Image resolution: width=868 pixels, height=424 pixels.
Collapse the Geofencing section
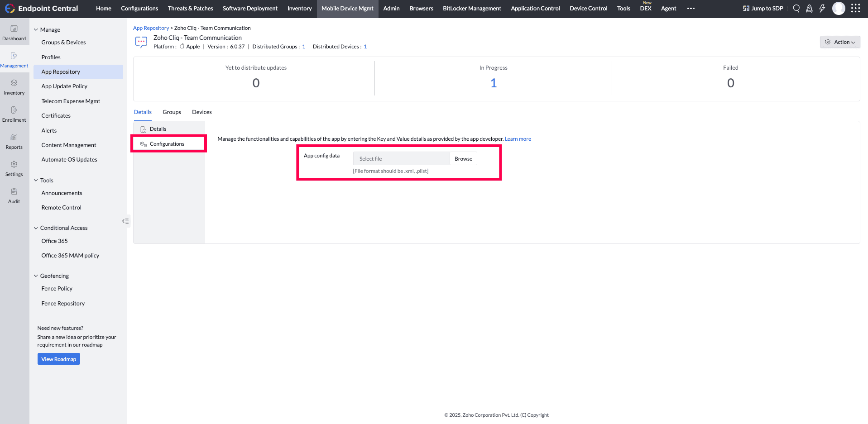pyautogui.click(x=36, y=276)
